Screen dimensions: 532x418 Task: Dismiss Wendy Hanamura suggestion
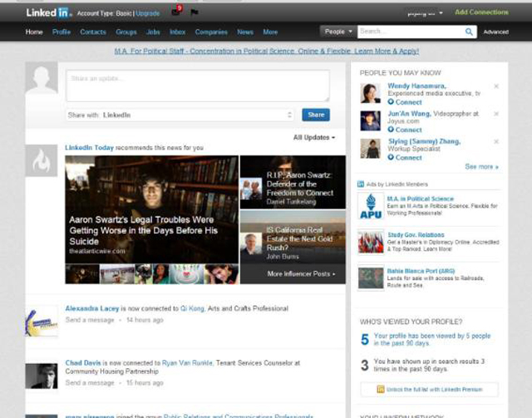click(x=496, y=86)
